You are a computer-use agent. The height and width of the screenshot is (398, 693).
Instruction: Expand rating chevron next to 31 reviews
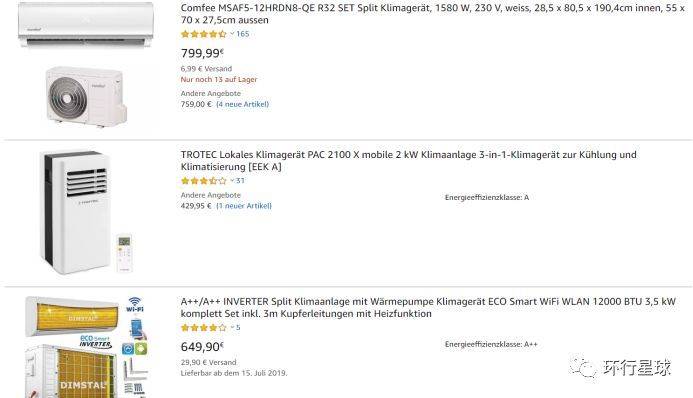point(232,180)
